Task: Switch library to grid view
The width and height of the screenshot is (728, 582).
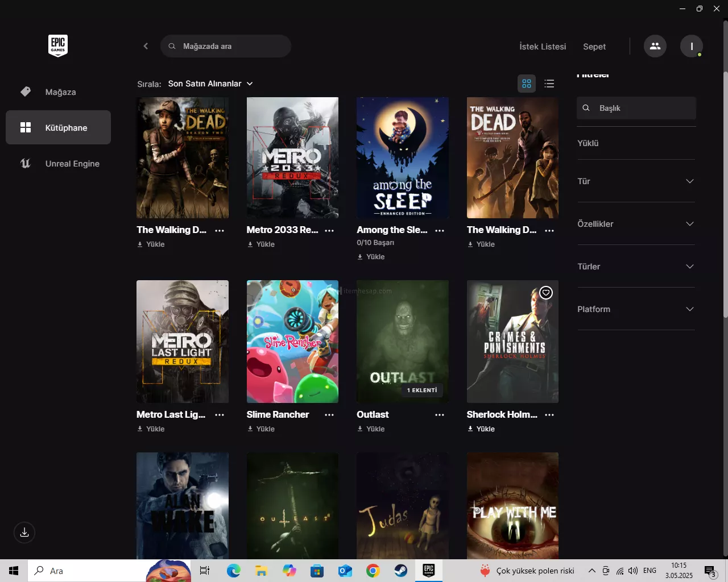Action: (527, 84)
